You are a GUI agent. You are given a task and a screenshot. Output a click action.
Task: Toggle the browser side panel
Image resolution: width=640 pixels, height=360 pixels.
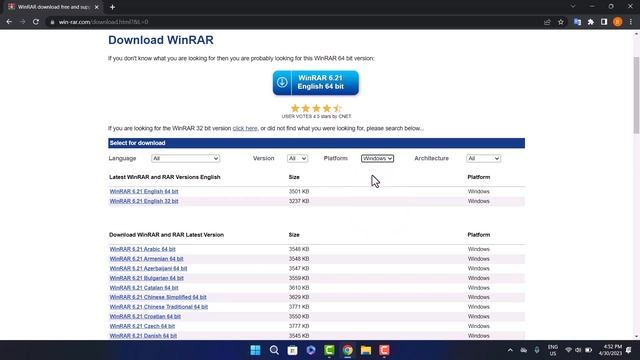point(604,22)
